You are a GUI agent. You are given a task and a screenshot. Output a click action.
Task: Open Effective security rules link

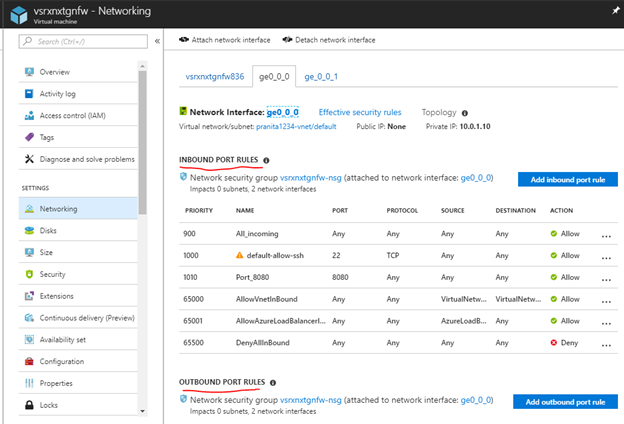point(360,112)
